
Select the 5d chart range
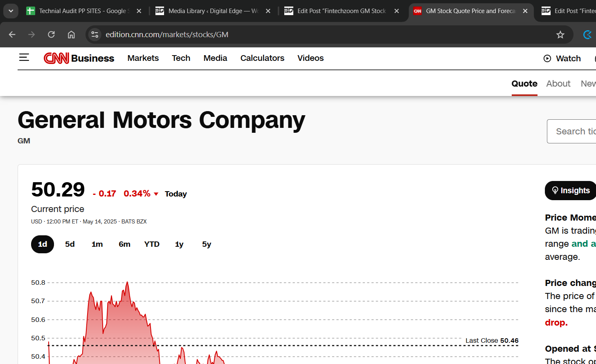tap(70, 244)
